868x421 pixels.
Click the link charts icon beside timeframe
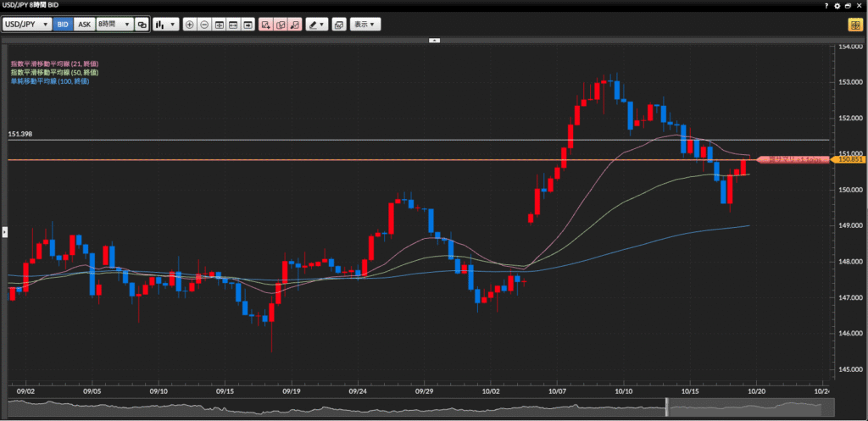tap(142, 25)
